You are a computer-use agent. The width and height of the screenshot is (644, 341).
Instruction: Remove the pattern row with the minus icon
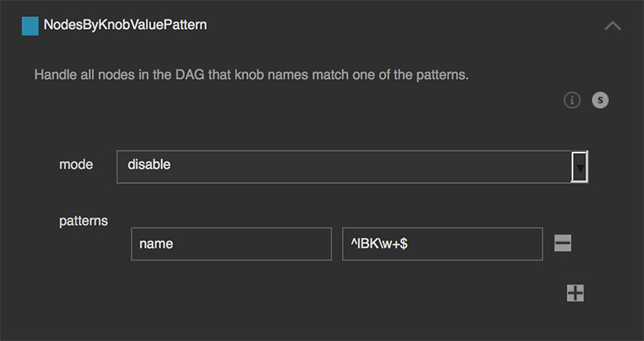[x=563, y=243]
